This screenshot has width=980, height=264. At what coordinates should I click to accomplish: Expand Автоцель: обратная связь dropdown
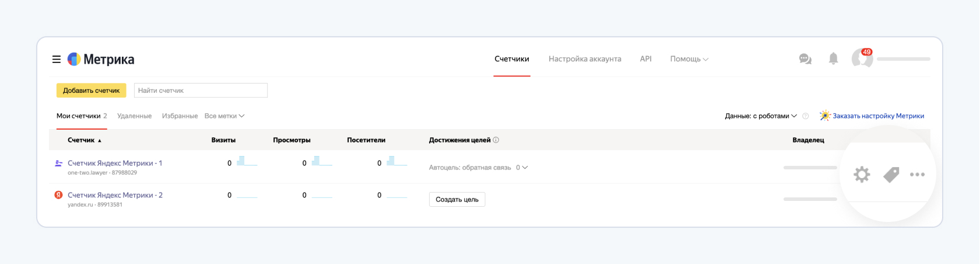click(479, 168)
